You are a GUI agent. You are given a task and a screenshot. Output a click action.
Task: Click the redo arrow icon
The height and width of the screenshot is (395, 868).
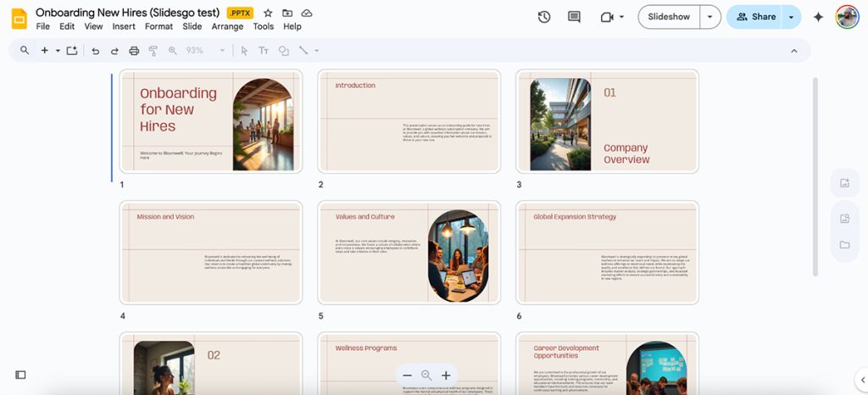(x=114, y=51)
